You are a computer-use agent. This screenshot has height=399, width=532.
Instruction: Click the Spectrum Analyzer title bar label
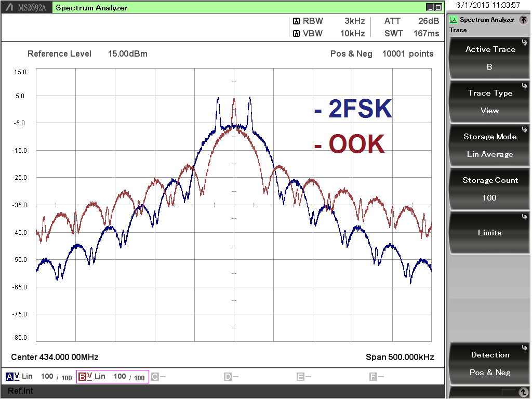coord(91,8)
